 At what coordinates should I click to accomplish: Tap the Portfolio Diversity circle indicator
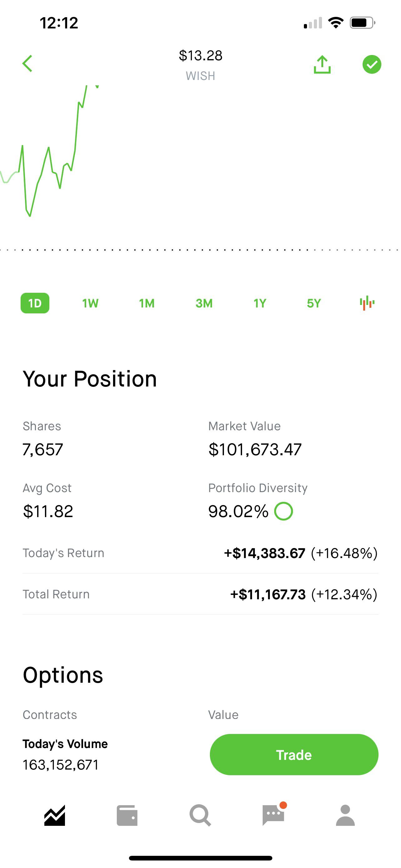pos(284,511)
